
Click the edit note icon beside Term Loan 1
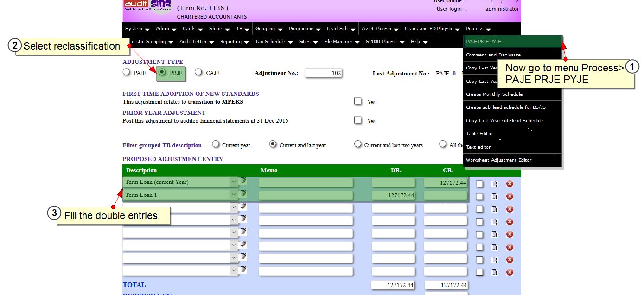click(243, 194)
